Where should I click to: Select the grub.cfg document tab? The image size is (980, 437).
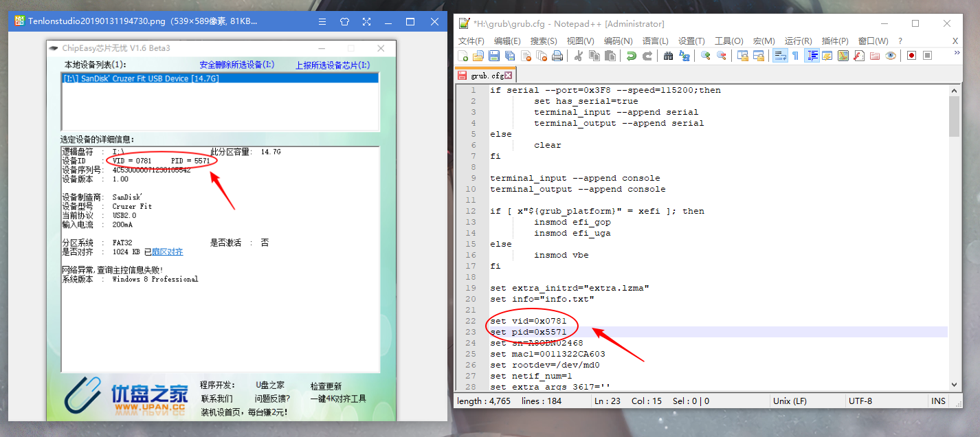485,75
